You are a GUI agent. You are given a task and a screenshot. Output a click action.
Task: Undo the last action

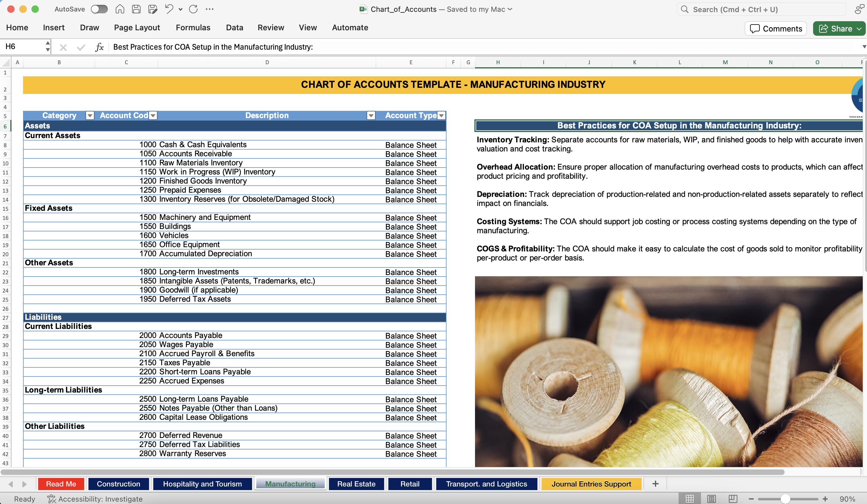pyautogui.click(x=169, y=9)
